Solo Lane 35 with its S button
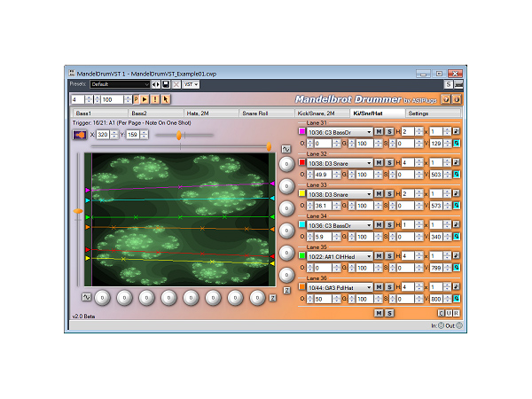This screenshot has width=532, height=399. point(389,256)
